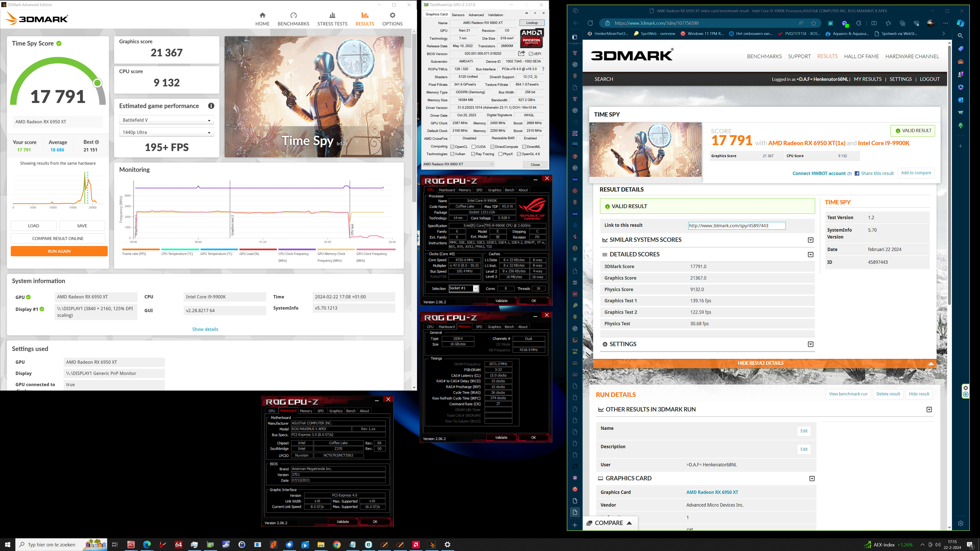Click orange RUN AGAIN button
This screenshot has height=551, width=980.
pos(59,251)
